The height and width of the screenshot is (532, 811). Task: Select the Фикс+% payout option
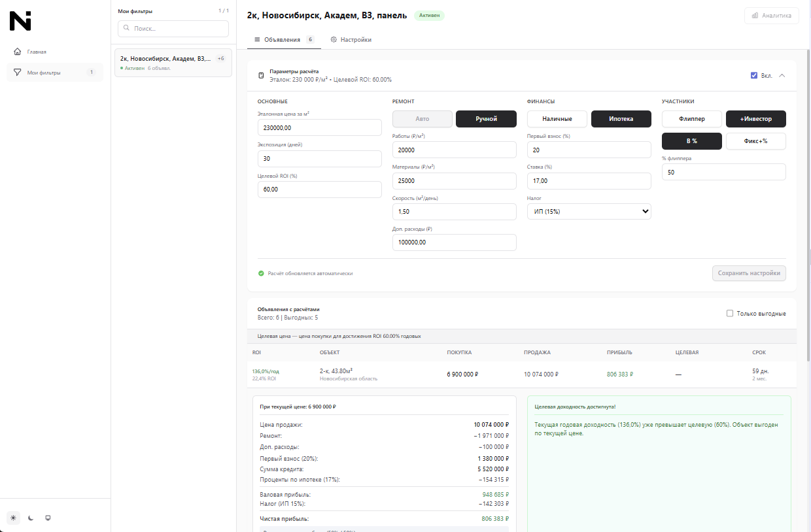(755, 141)
